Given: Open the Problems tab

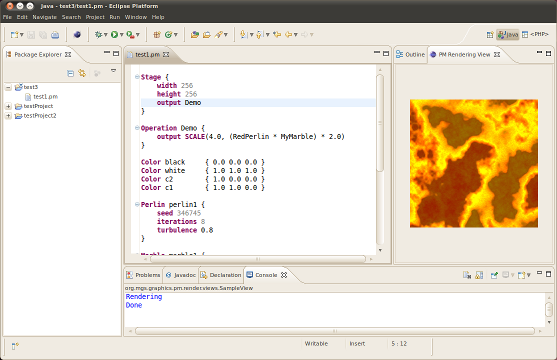Looking at the screenshot, I should pos(144,275).
